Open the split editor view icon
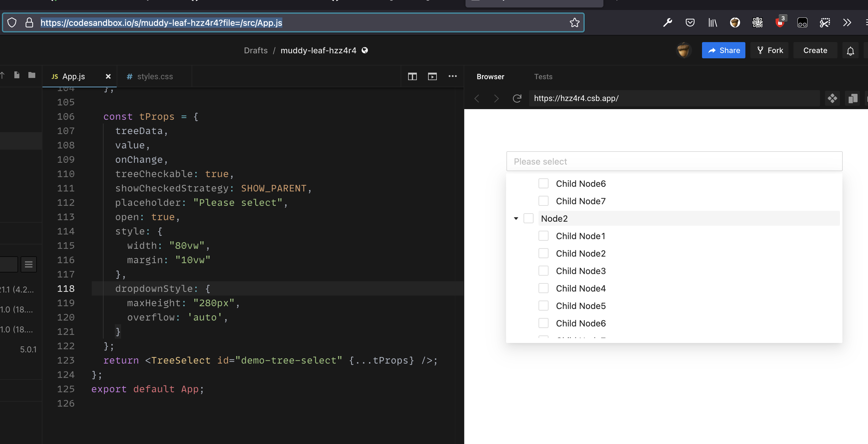Image resolution: width=868 pixels, height=444 pixels. click(x=412, y=76)
